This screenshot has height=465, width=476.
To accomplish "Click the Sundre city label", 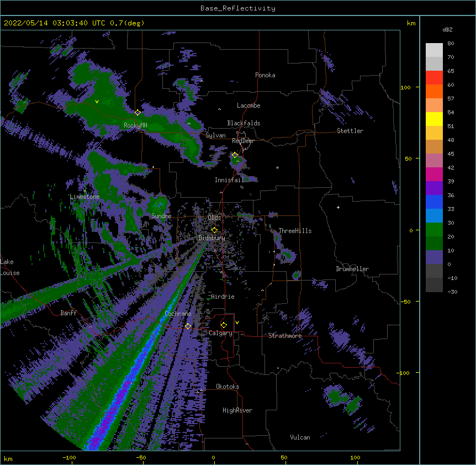I will [161, 216].
